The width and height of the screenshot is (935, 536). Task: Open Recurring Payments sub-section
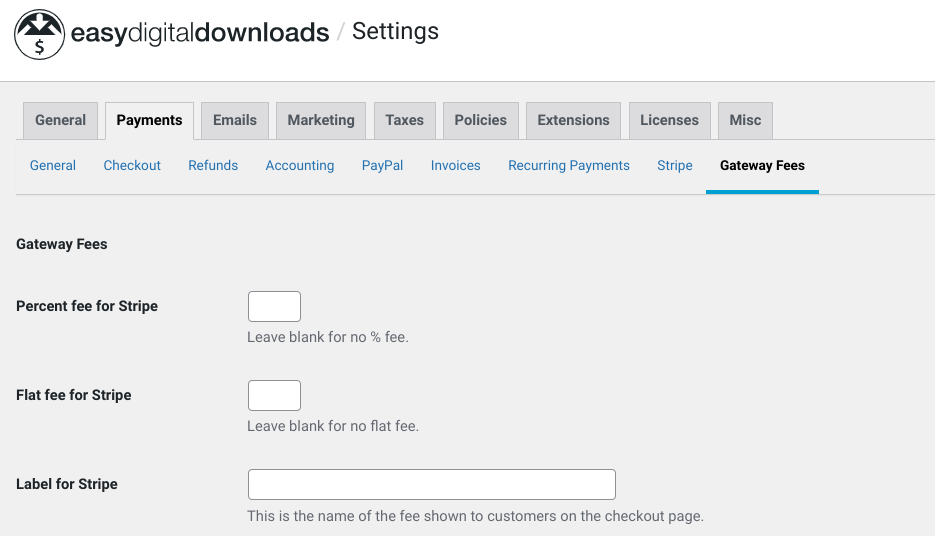coord(568,166)
